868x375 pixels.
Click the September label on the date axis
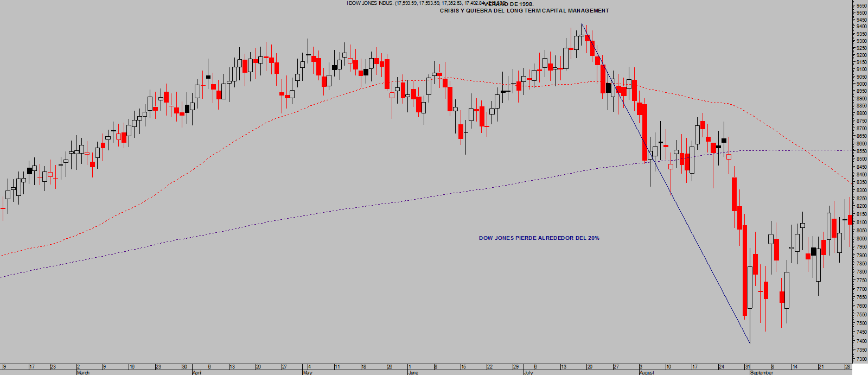point(762,373)
